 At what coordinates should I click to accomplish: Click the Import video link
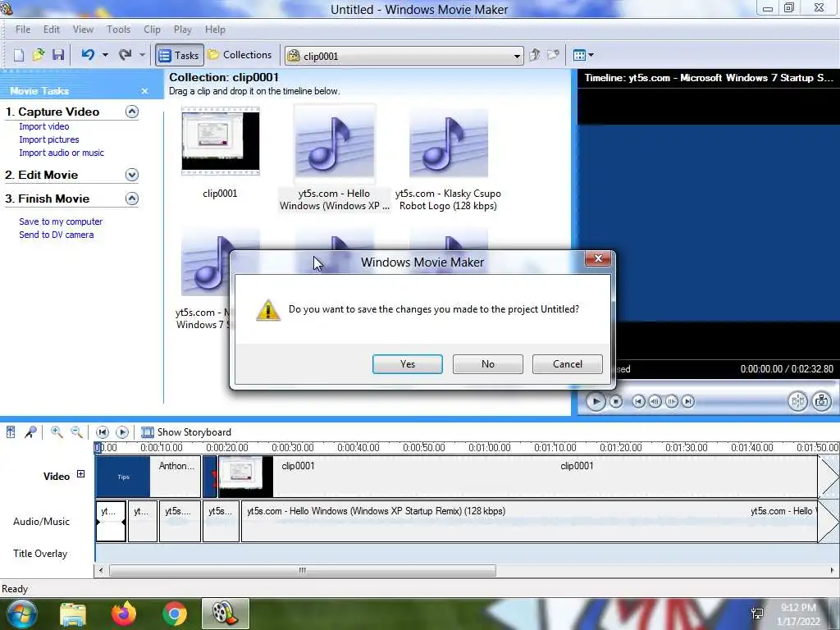tap(44, 126)
